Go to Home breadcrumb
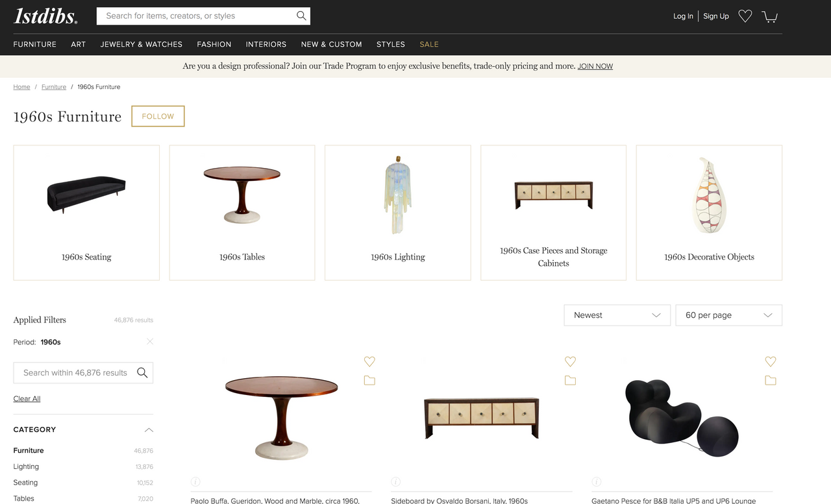 coord(21,87)
